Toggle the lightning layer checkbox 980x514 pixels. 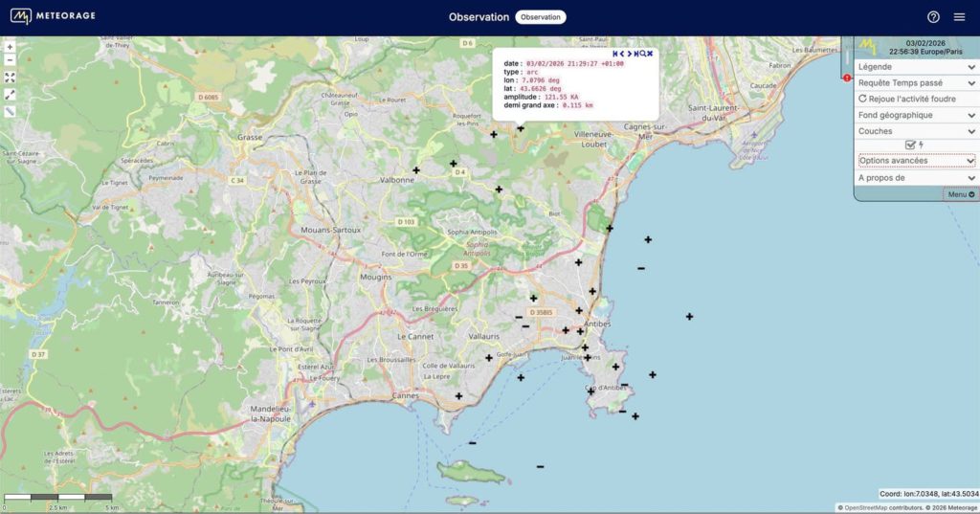point(911,145)
